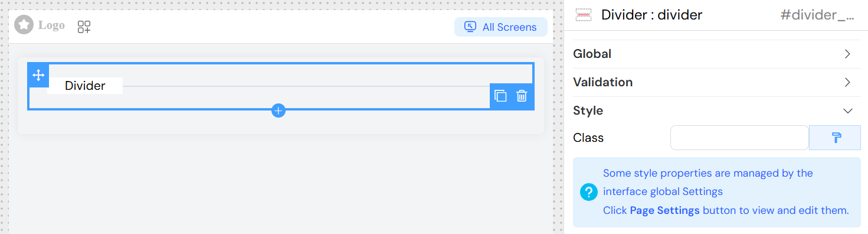This screenshot has width=868, height=234.
Task: Click the Page Settings bold text
Action: pos(665,210)
